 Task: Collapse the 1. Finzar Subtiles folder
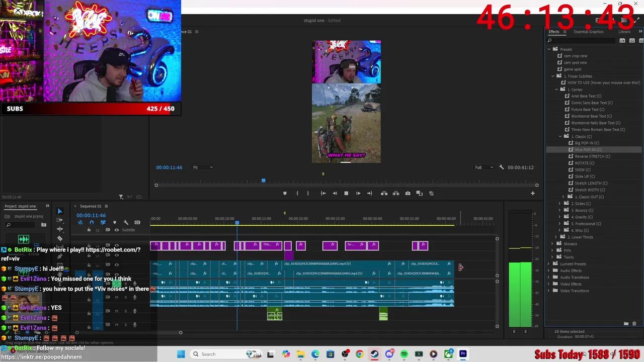(x=553, y=76)
